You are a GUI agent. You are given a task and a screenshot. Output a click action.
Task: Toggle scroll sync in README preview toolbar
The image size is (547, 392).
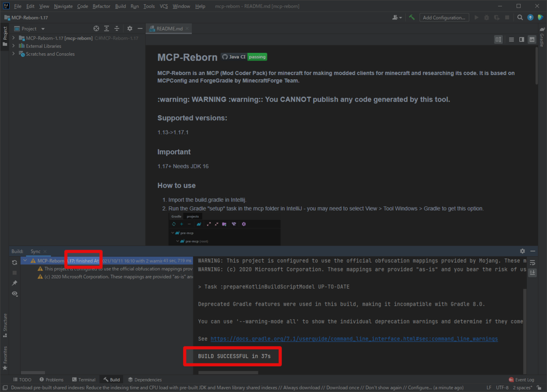498,40
